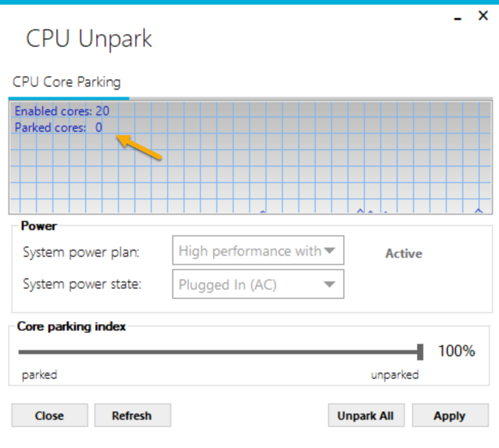Click the Plugged In (AC) dropdown arrow
499x448 pixels.
point(329,284)
